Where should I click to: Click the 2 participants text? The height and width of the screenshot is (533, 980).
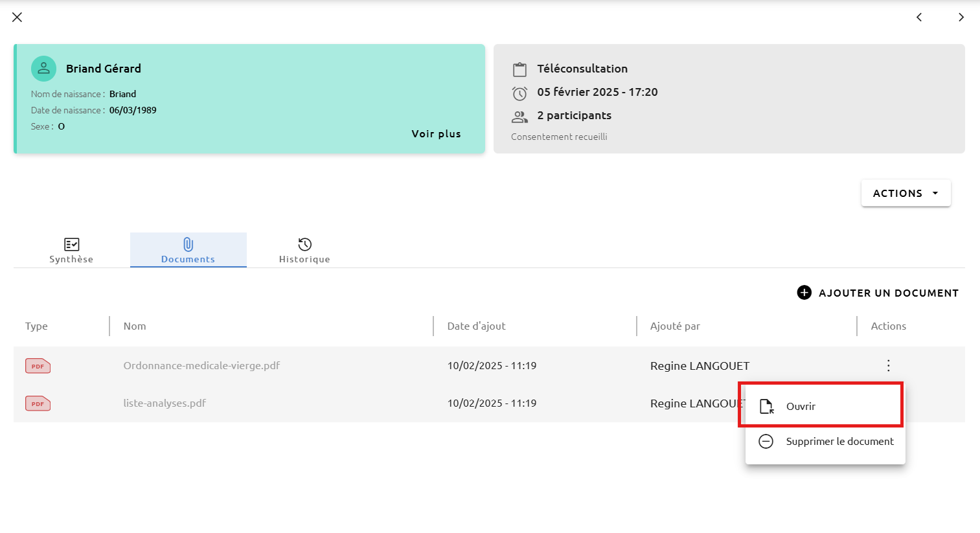[x=574, y=115]
